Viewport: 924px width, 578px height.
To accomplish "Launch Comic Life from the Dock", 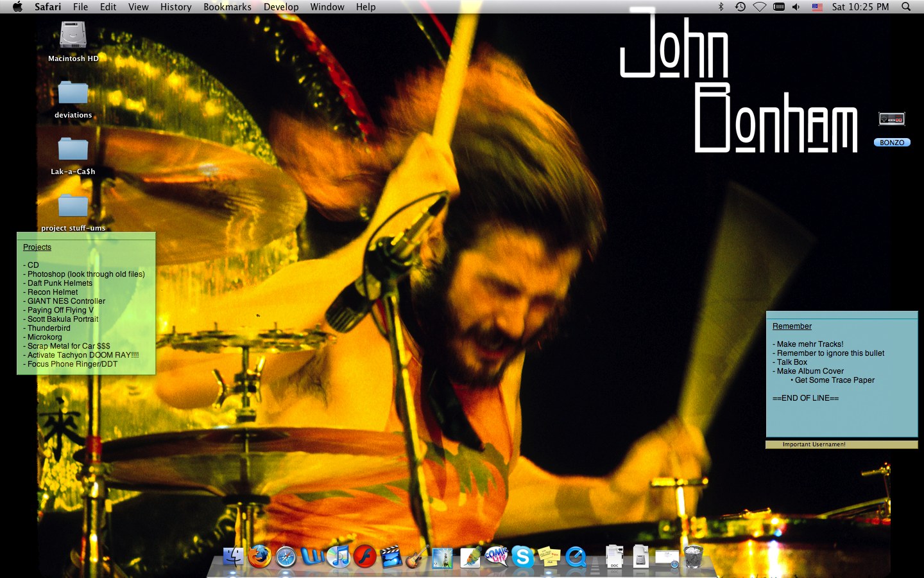I will click(x=496, y=557).
